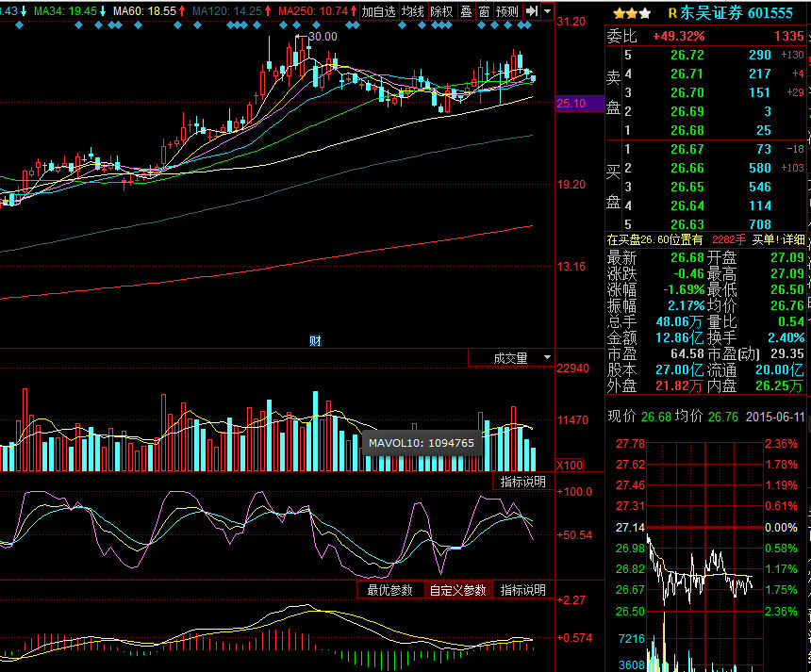Click buy level 2 price 26.66
The image size is (811, 672).
[687, 168]
